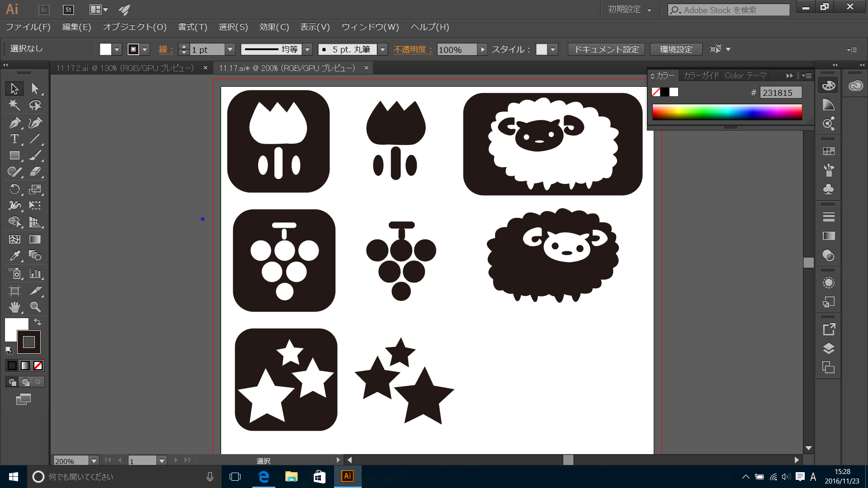Open stroke weight dropdown
The height and width of the screenshot is (488, 868).
[230, 49]
